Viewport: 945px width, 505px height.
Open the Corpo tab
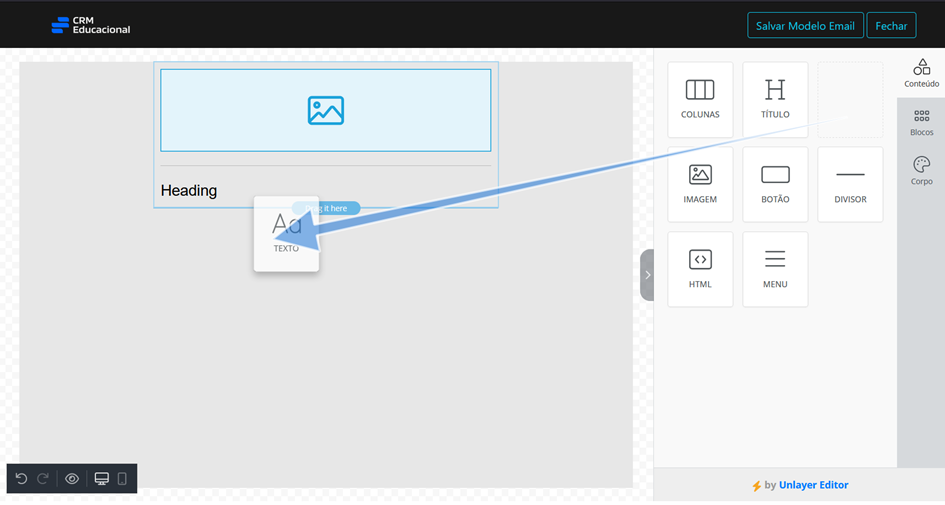pos(921,171)
